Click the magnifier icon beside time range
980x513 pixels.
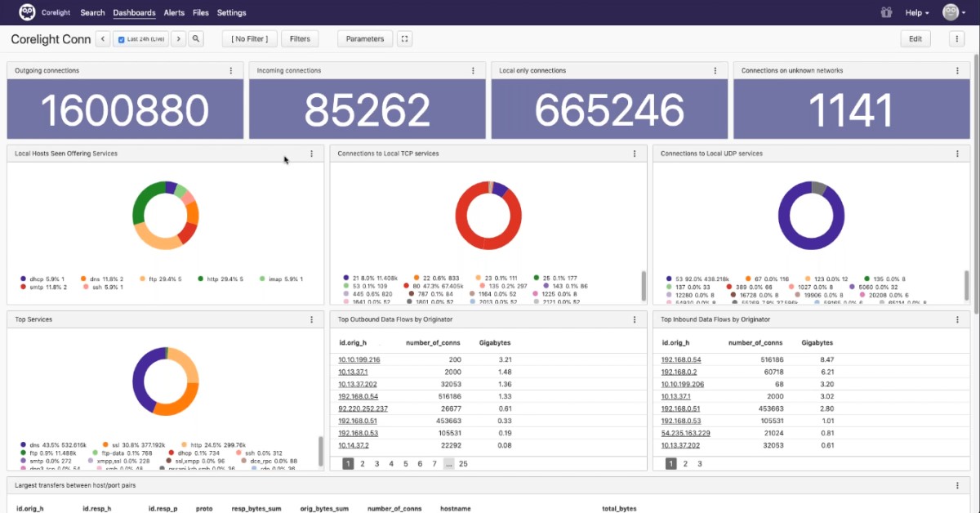pos(196,38)
